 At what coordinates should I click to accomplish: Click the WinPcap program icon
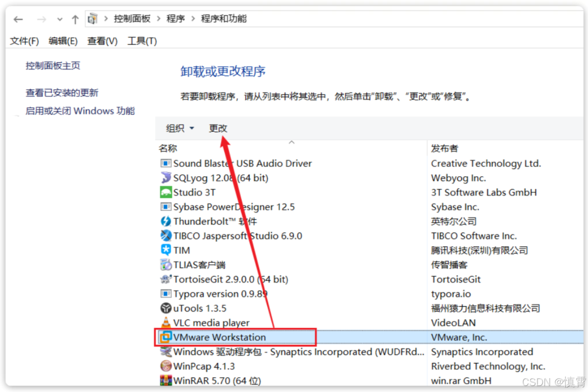[x=166, y=366]
